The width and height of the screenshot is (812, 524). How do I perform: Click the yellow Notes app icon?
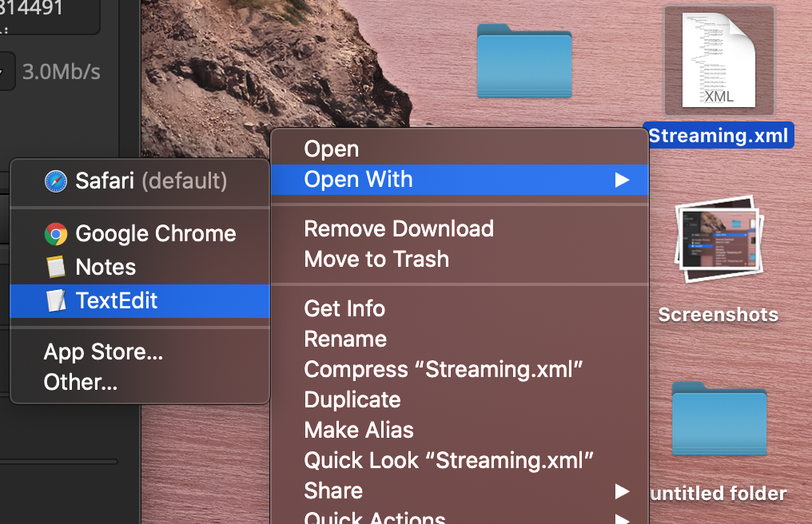click(x=55, y=268)
